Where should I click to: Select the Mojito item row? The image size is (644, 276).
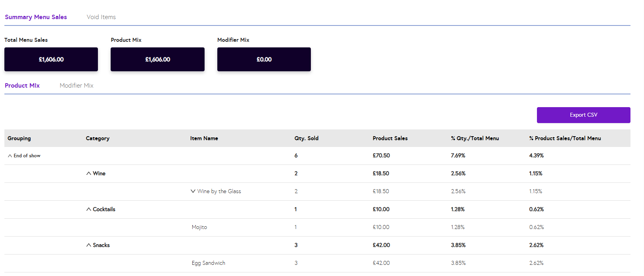coord(199,227)
